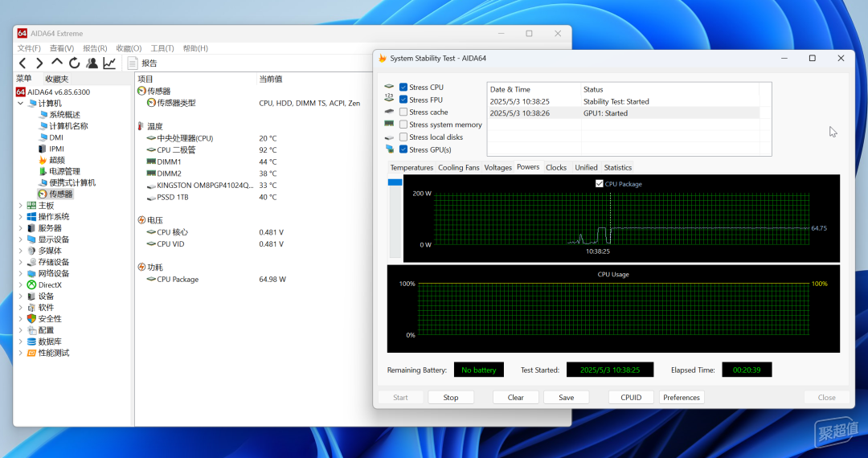Screen dimensions: 868x458
Task: Open 超频 overclock flame item
Action: [43, 160]
